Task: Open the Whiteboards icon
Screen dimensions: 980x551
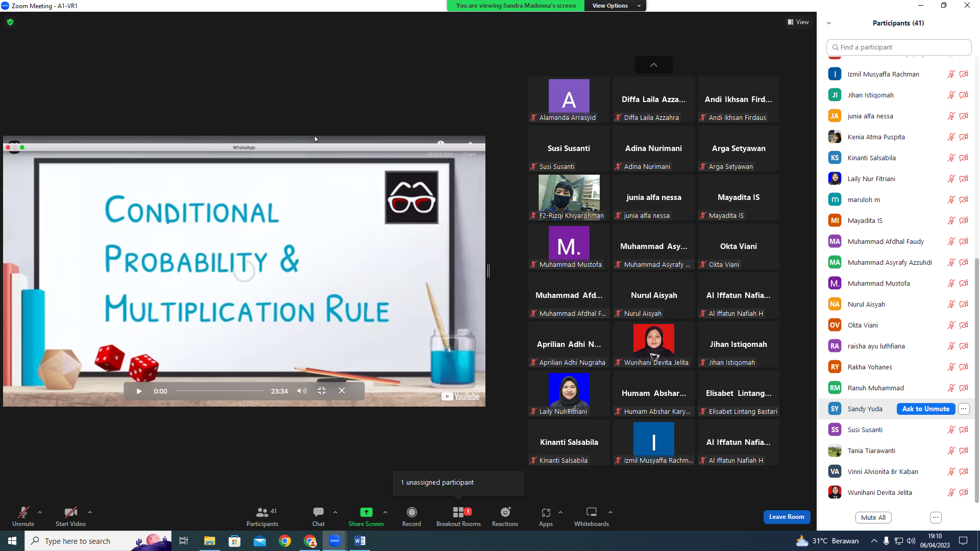Action: point(592,512)
